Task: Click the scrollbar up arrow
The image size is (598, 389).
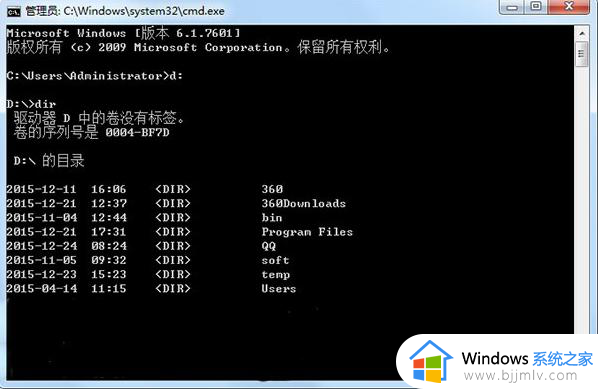Action: (582, 34)
